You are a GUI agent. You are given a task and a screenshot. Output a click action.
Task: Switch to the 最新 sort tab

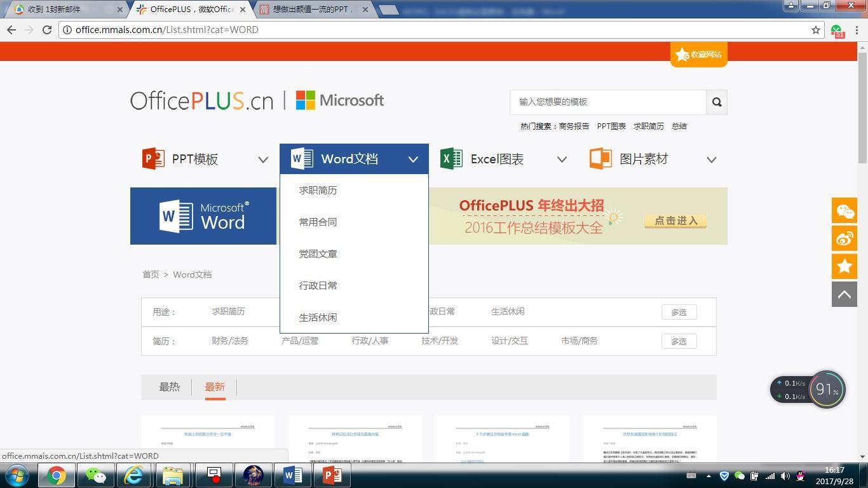(x=215, y=387)
